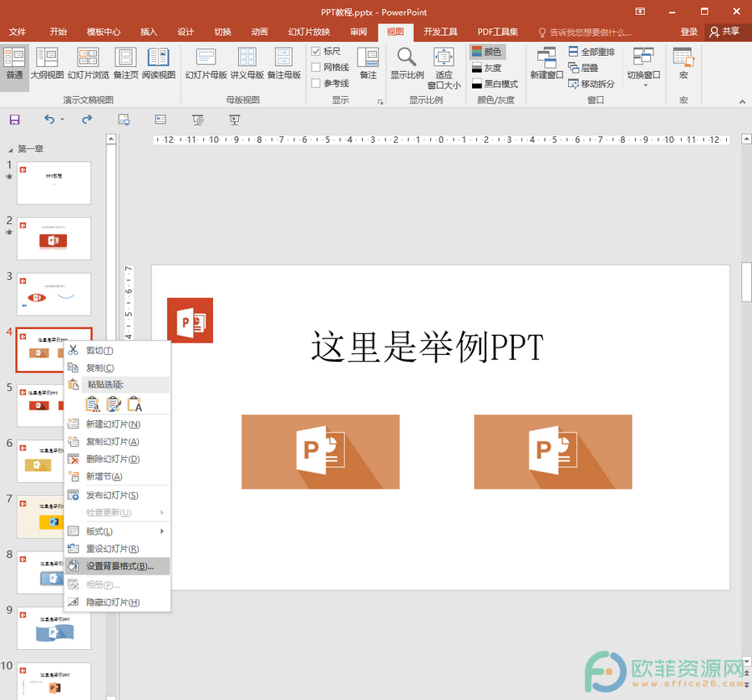752x700 pixels.
Task: Open a New Window
Action: pyautogui.click(x=546, y=63)
